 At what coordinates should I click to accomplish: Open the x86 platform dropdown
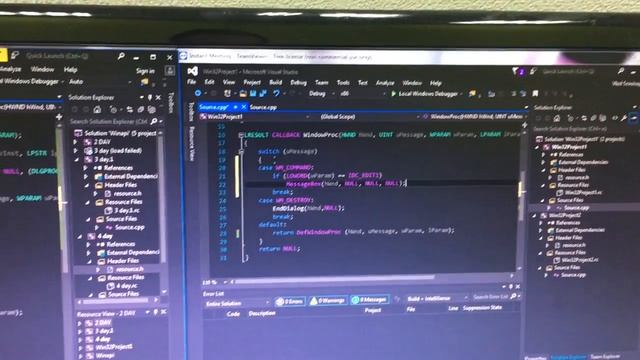362,94
